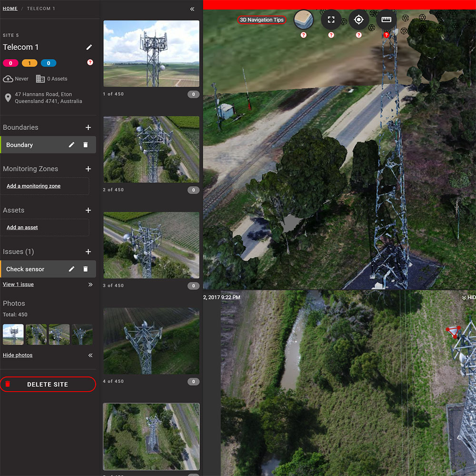The image size is (476, 476).
Task: Open fourth small thumbnail in Photos section
Action: [x=82, y=335]
